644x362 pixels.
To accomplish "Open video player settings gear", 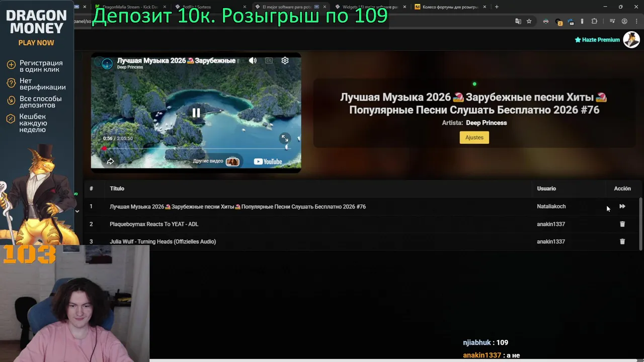I will [x=285, y=60].
